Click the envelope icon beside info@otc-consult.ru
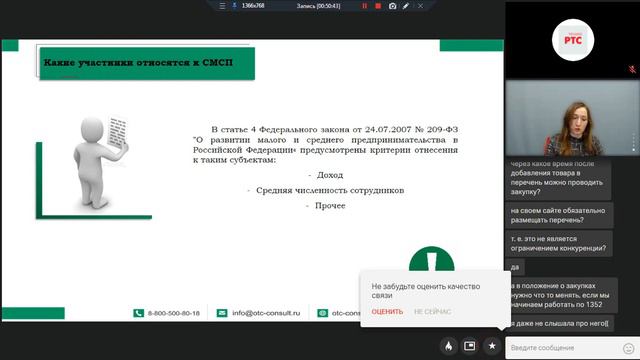This screenshot has height=360, width=640. (x=222, y=313)
